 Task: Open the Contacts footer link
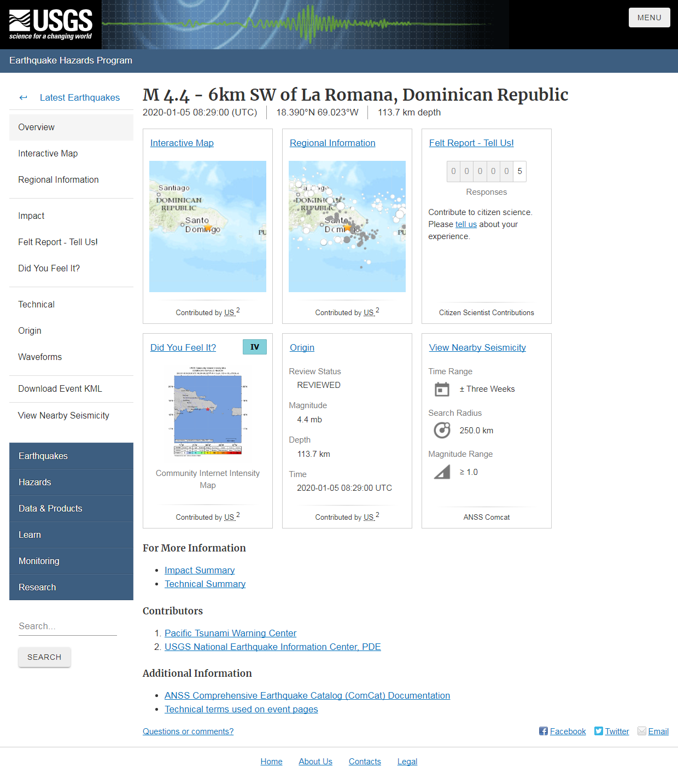pos(365,762)
